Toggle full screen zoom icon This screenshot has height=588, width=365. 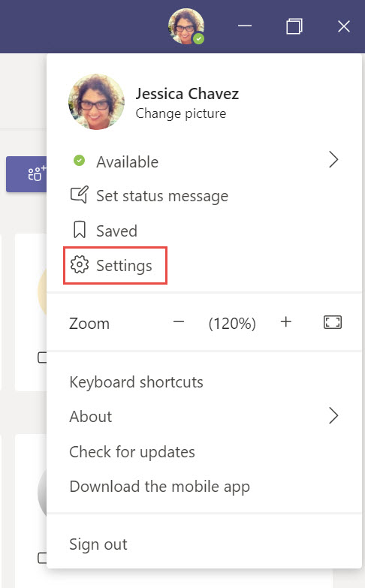pyautogui.click(x=333, y=322)
